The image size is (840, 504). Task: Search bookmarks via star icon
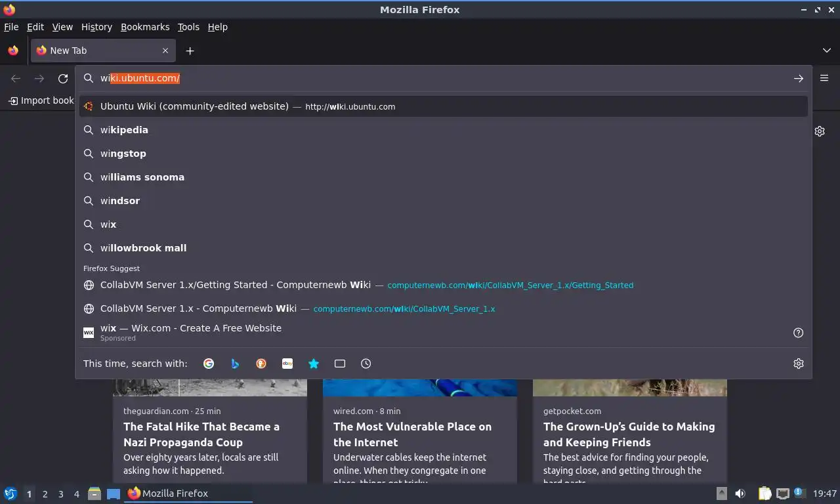tap(314, 364)
